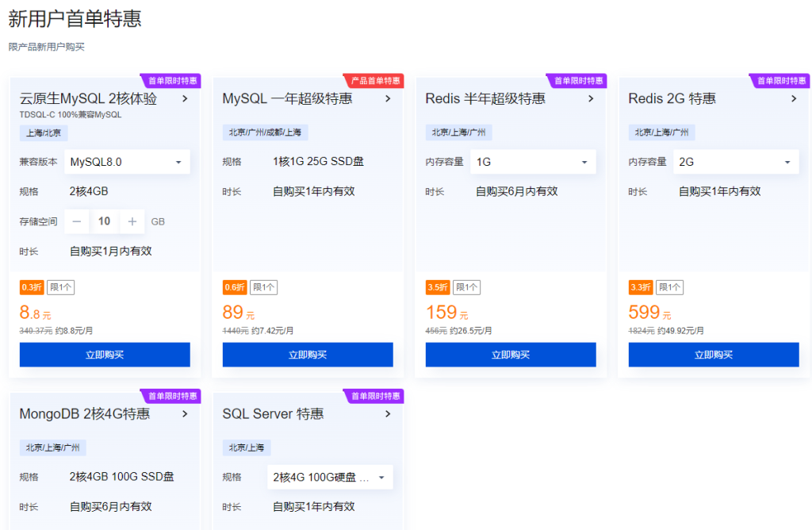This screenshot has width=812, height=530.
Task: Click the 限产品新用户购买 subtitle
Action: point(47,47)
